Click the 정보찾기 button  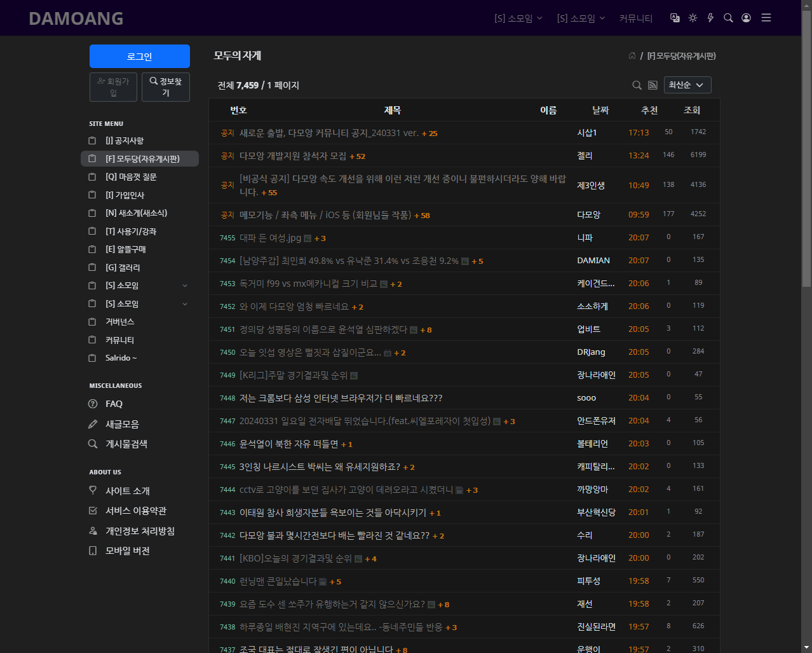pos(166,87)
